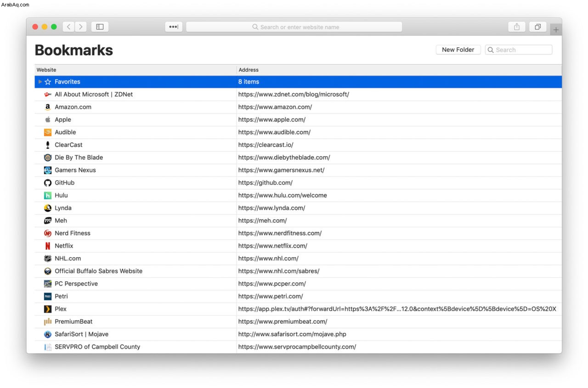Select the Hulu bookmark name
Image resolution: width=588 pixels, height=388 pixels.
click(x=61, y=196)
